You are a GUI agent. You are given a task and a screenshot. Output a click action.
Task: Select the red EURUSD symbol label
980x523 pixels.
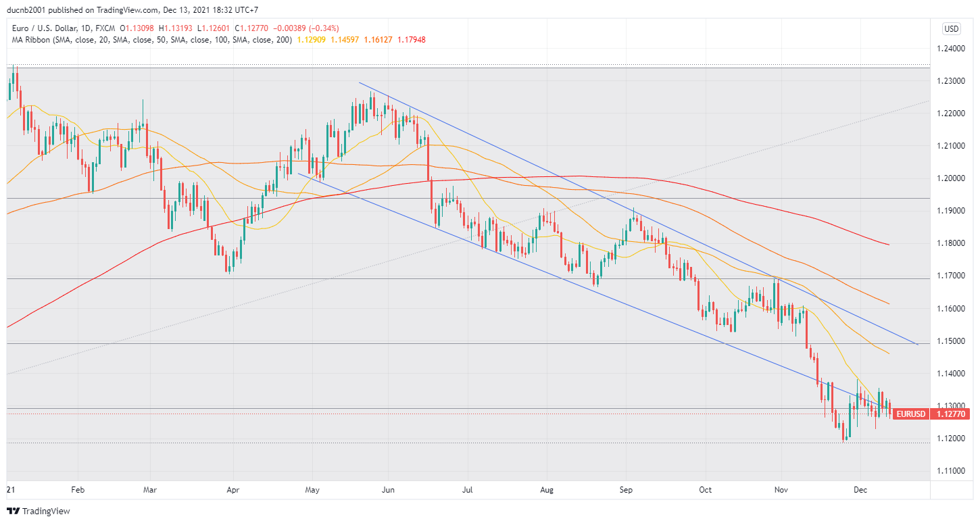click(x=911, y=414)
